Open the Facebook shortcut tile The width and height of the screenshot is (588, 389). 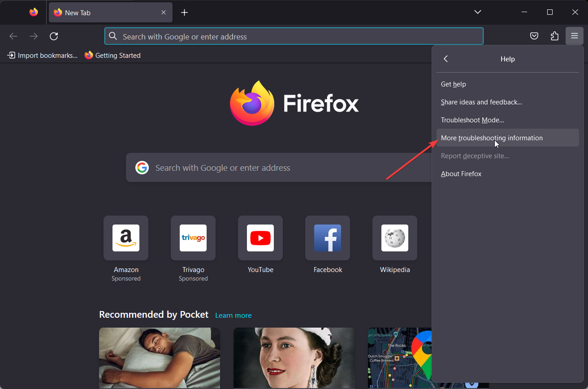tap(327, 238)
